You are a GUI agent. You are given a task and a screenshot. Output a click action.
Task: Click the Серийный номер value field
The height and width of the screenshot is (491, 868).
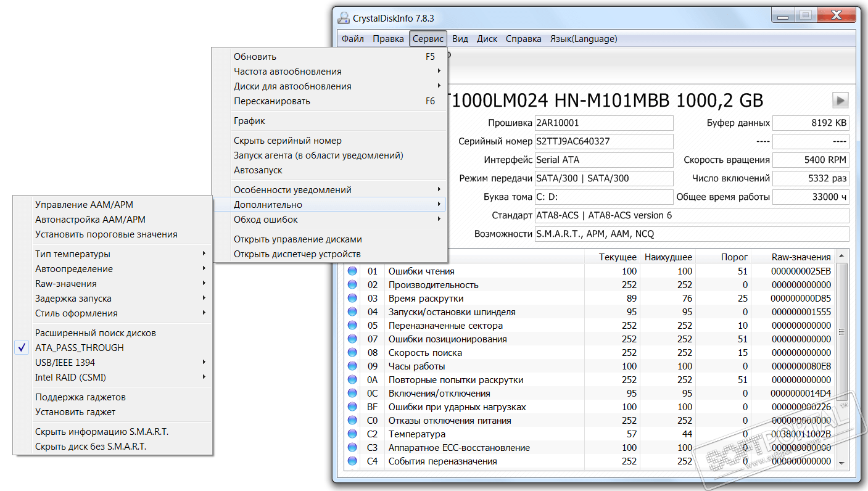pos(603,141)
